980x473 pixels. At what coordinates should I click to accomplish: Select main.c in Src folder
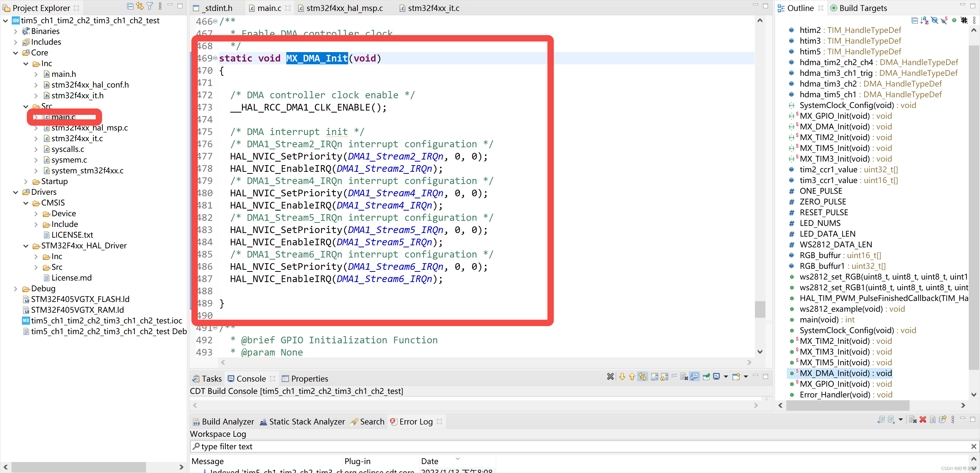[63, 117]
